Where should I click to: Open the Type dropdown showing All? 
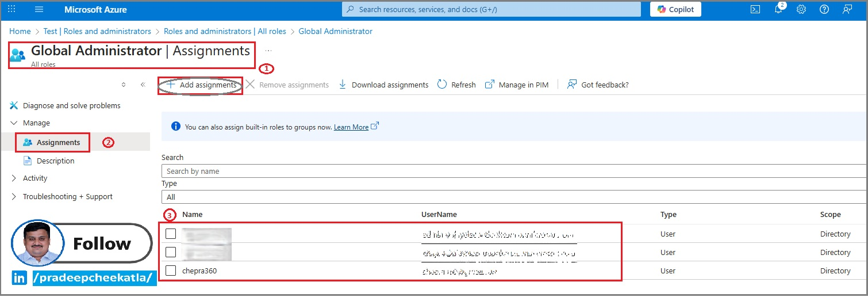point(514,197)
